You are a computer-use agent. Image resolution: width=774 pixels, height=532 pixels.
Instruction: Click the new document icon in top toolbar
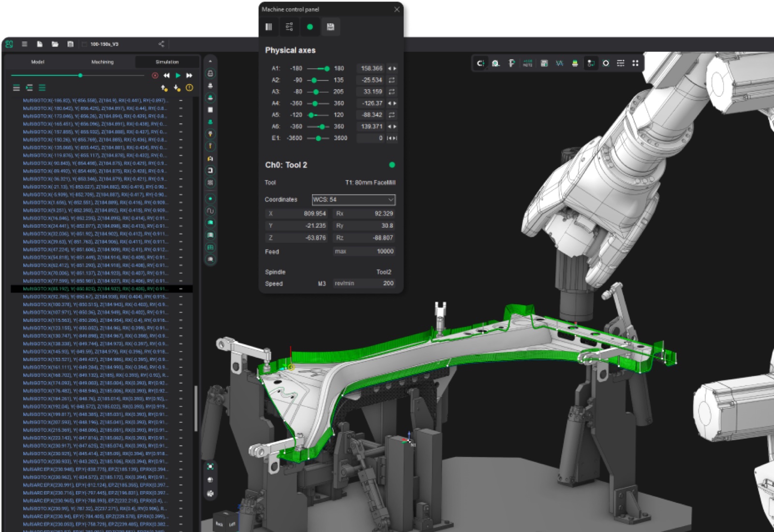point(40,44)
